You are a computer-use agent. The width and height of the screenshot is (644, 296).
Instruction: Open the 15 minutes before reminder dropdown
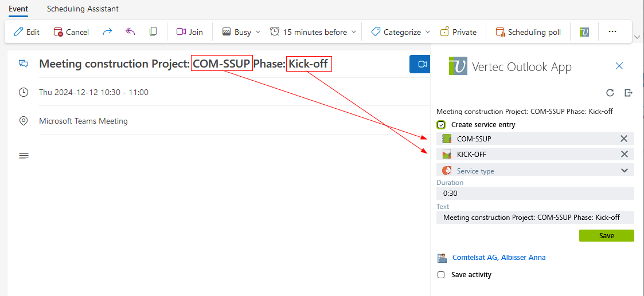pyautogui.click(x=314, y=32)
